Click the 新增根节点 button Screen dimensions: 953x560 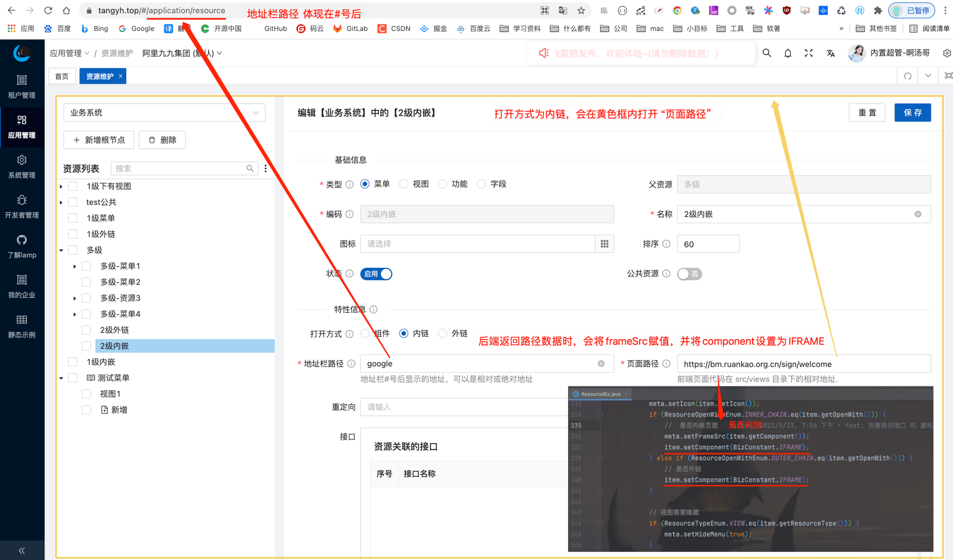pos(99,140)
